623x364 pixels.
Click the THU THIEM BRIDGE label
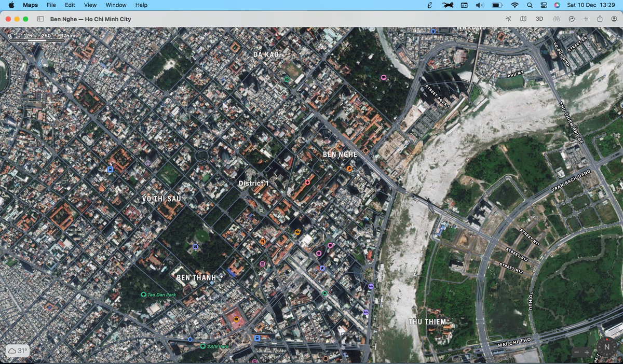pyautogui.click(x=571, y=123)
